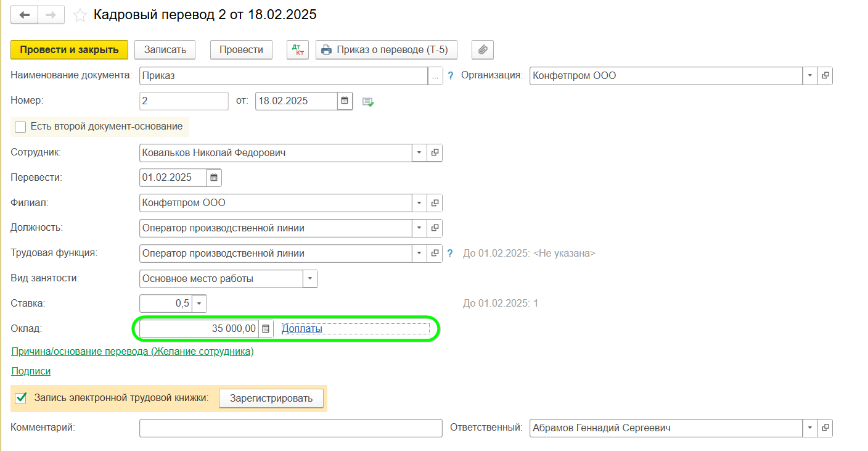Go back with the left arrow
868x451 pixels.
[x=25, y=15]
